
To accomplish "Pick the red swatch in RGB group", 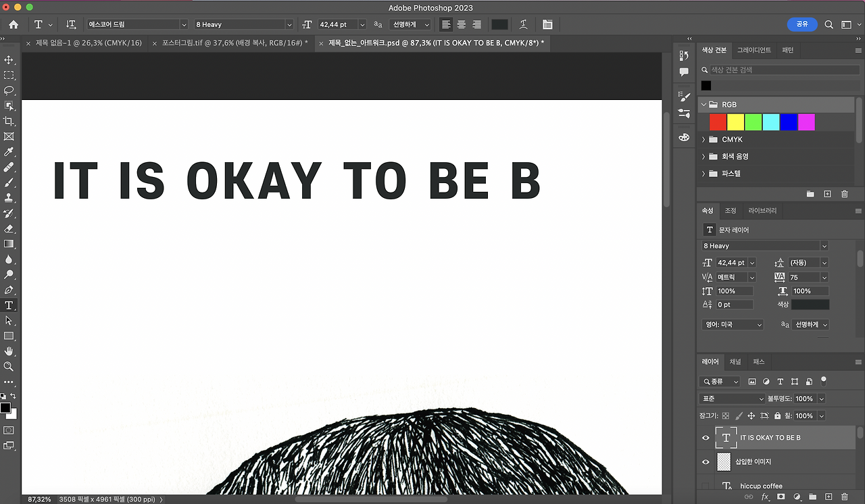I will click(x=718, y=122).
